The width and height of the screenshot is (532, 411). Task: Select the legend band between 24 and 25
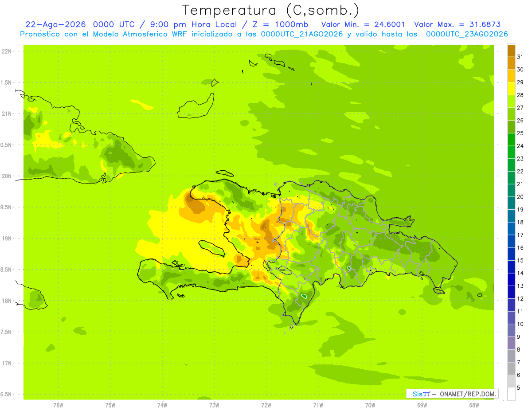click(511, 140)
